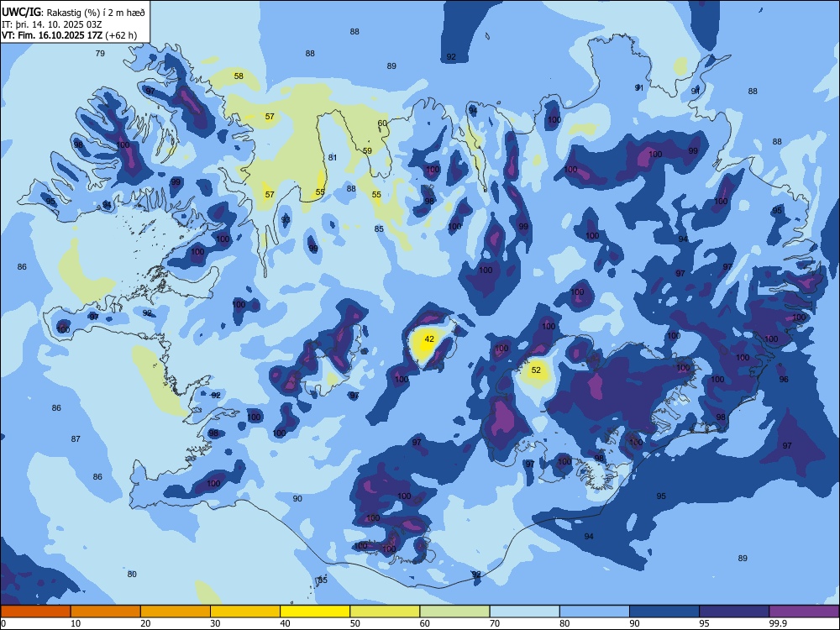Click the 59 map value
Image resolution: width=840 pixels, height=630 pixels.
(x=367, y=151)
